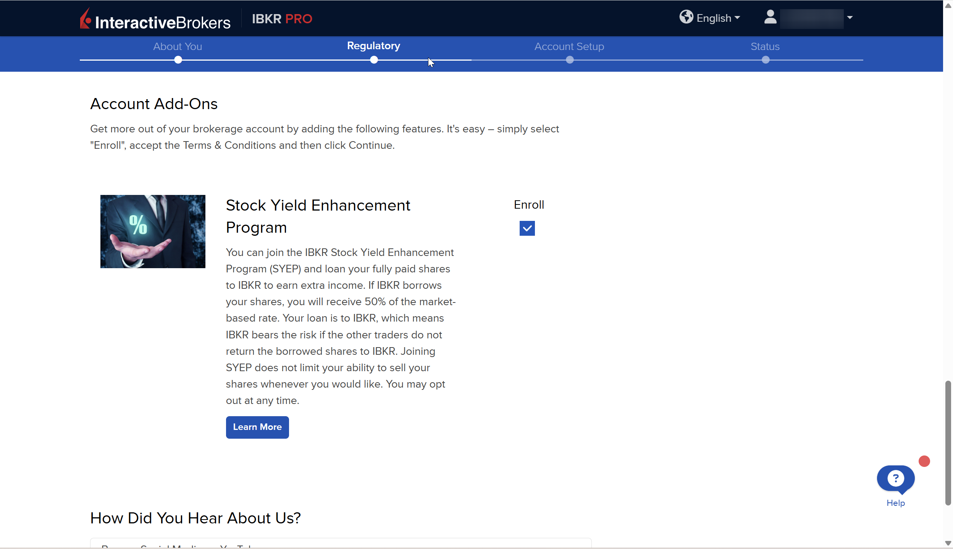The height and width of the screenshot is (560, 953).
Task: Click the globe language icon
Action: (x=686, y=17)
